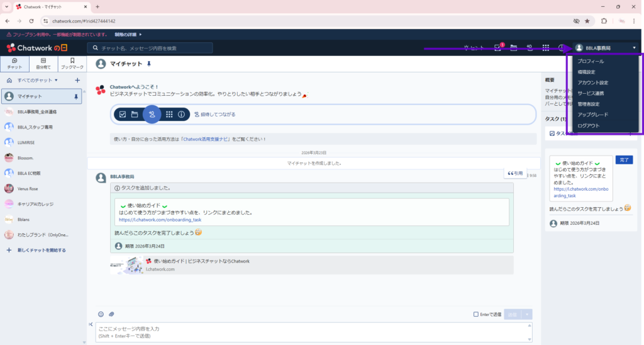This screenshot has width=644, height=345.
Task: Click the pin icon beside マイチャット title
Action: [149, 64]
